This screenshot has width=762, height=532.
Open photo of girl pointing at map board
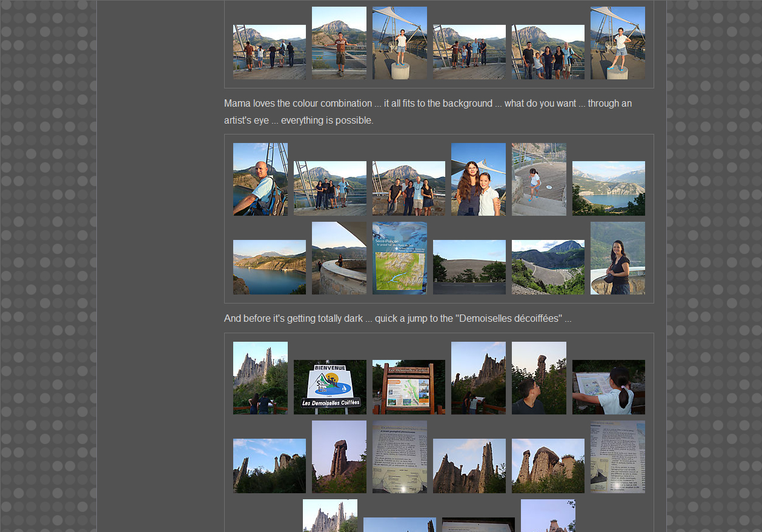click(x=608, y=387)
